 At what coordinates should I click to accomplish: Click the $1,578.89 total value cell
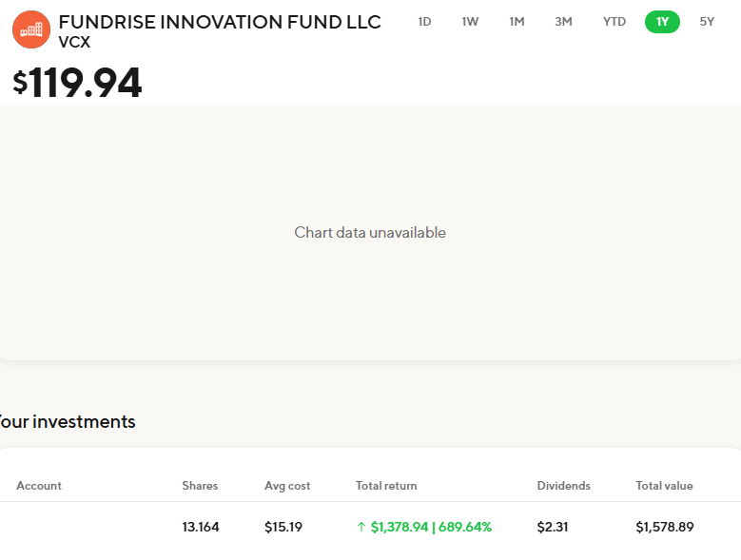point(664,527)
